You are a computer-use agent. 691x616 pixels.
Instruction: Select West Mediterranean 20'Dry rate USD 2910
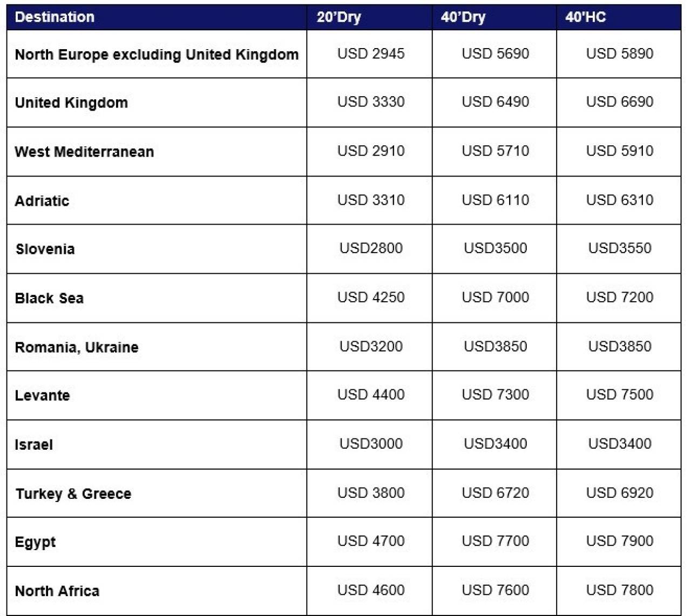point(371,151)
